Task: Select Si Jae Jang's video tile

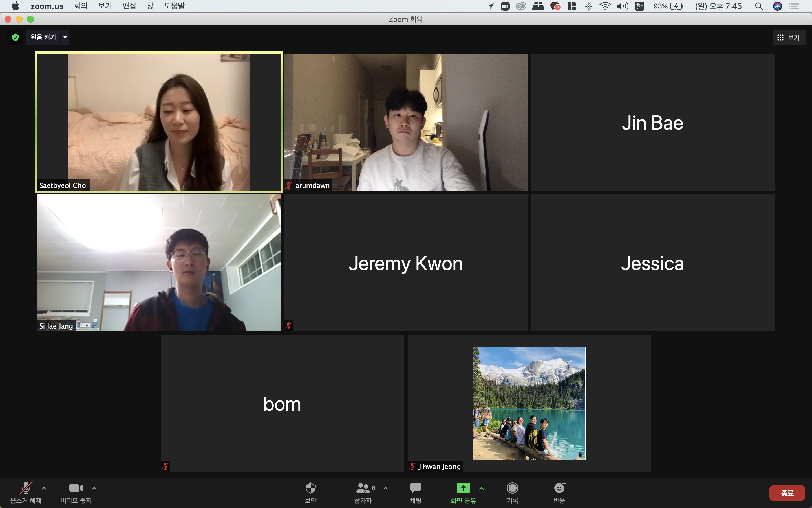Action: click(159, 263)
